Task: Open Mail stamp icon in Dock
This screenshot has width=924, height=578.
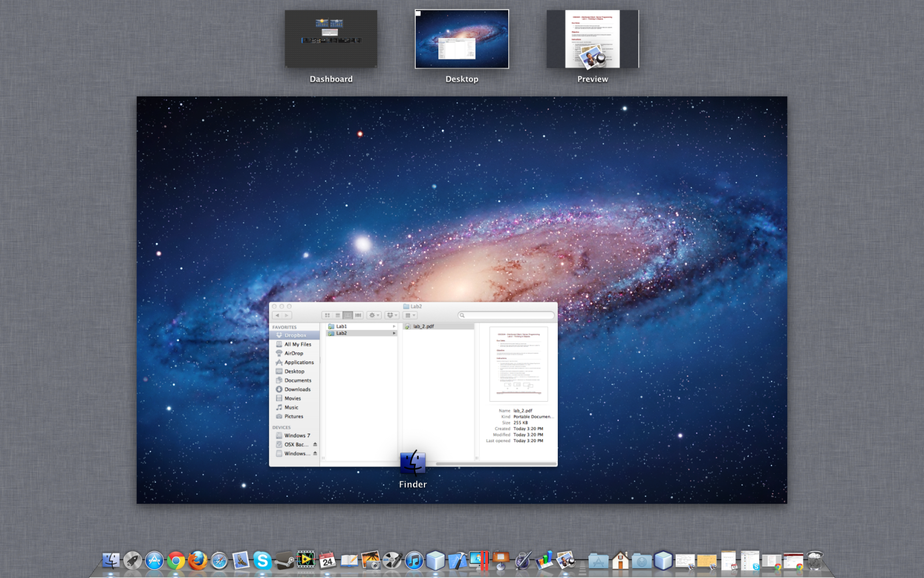Action: point(241,560)
